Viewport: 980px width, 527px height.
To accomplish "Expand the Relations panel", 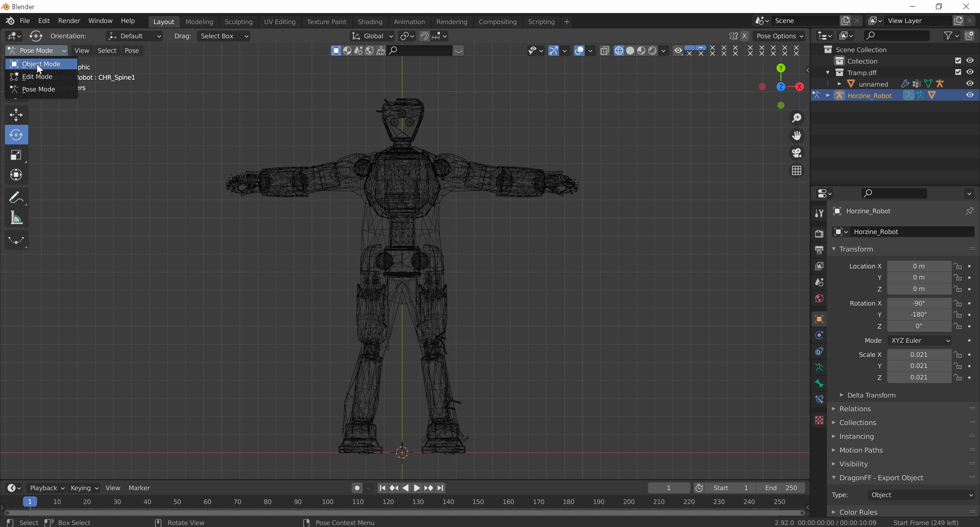I will pos(855,409).
